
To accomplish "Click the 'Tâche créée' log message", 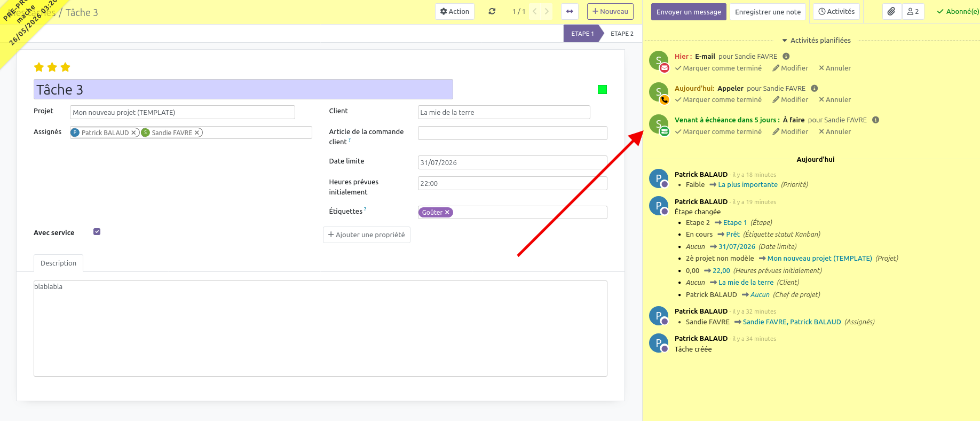I will [693, 349].
